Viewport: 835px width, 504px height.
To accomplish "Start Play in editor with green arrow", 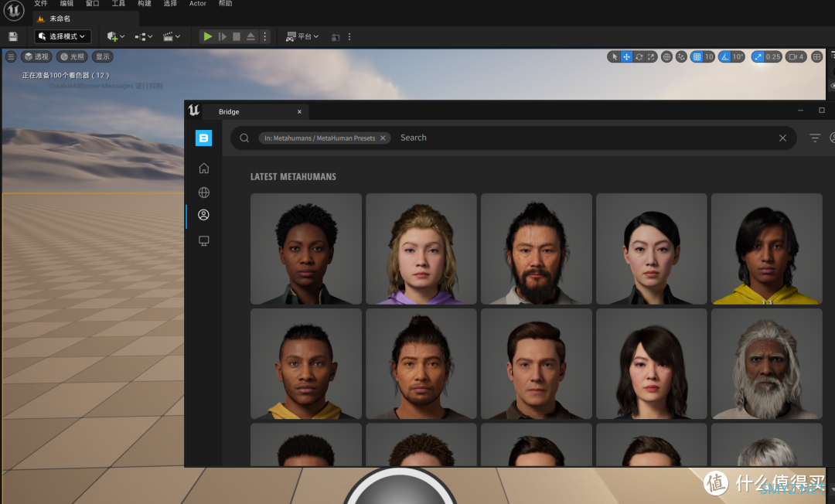I will 208,36.
